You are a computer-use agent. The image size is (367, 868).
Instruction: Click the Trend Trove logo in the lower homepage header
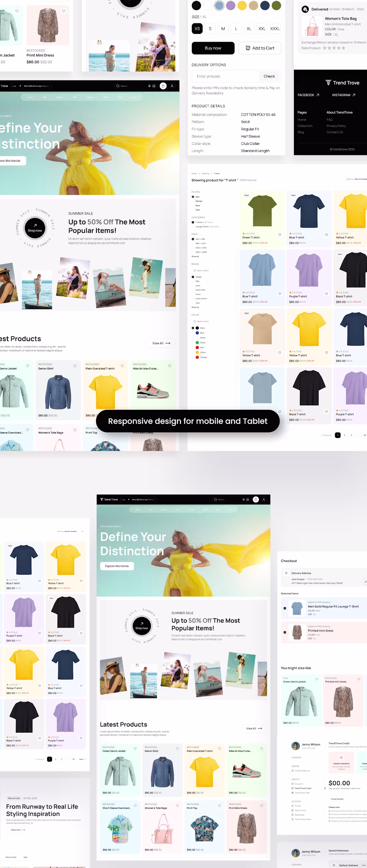tap(109, 499)
